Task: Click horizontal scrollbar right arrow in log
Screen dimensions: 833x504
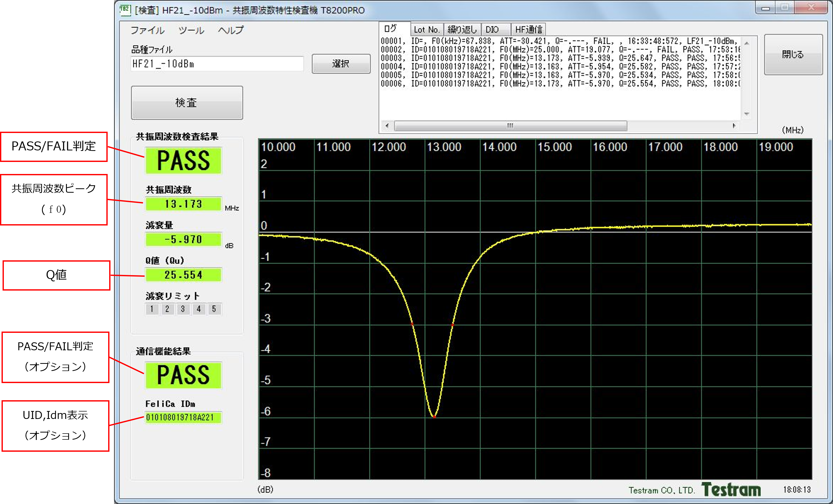Action: click(x=734, y=126)
